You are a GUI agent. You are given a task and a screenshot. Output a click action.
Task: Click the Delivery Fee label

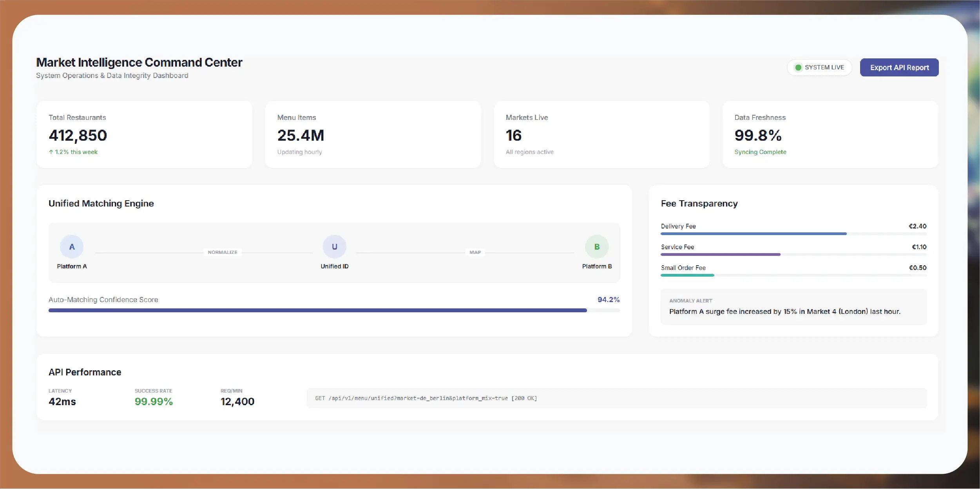(678, 226)
